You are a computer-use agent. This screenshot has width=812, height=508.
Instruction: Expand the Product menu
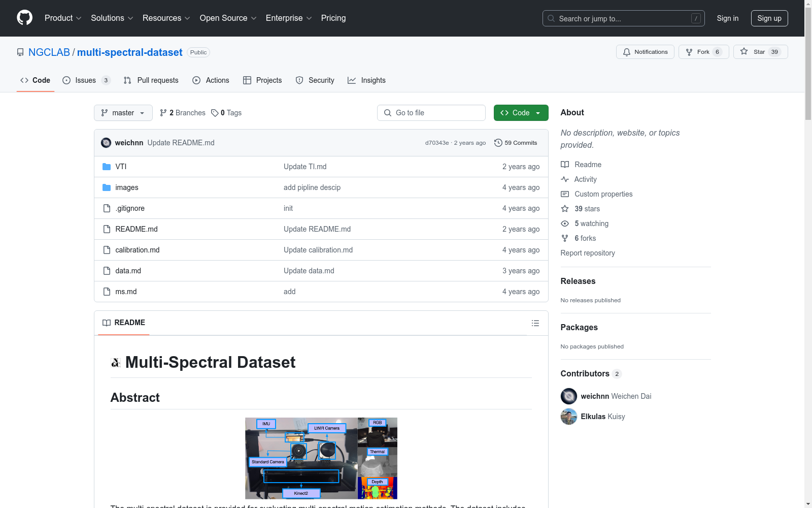[63, 18]
